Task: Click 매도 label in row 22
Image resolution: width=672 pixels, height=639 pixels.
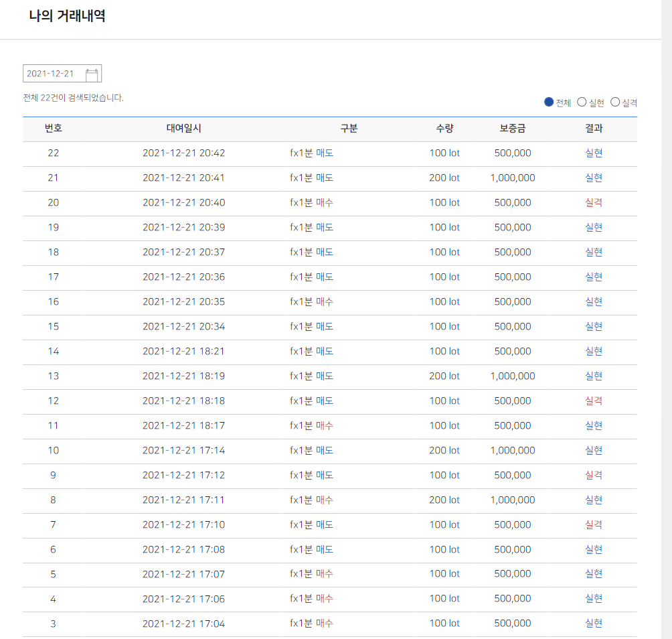Action: pyautogui.click(x=325, y=153)
